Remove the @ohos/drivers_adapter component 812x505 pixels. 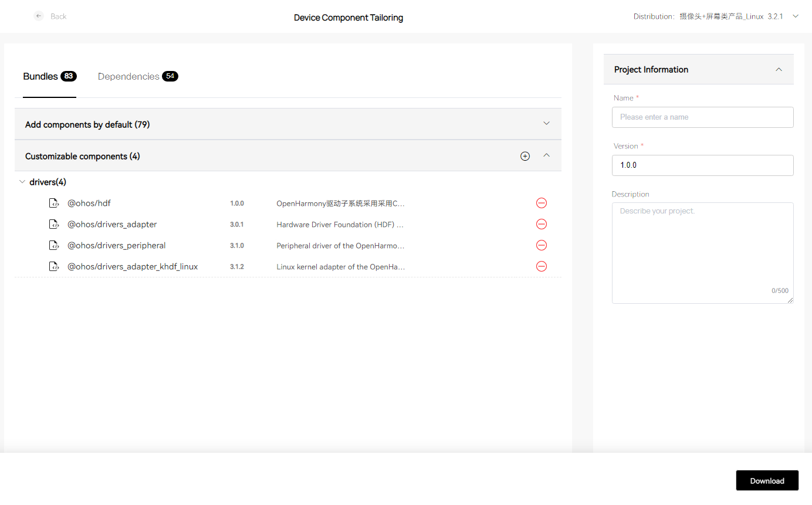541,224
